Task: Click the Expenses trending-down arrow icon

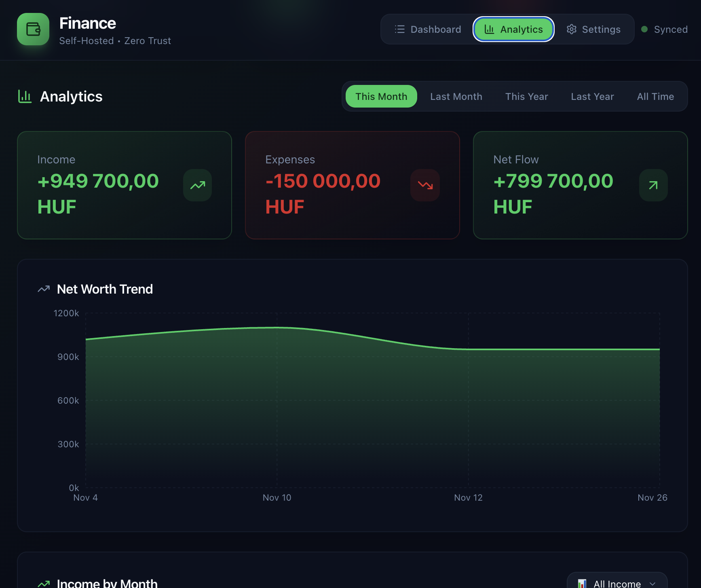Action: (x=425, y=185)
